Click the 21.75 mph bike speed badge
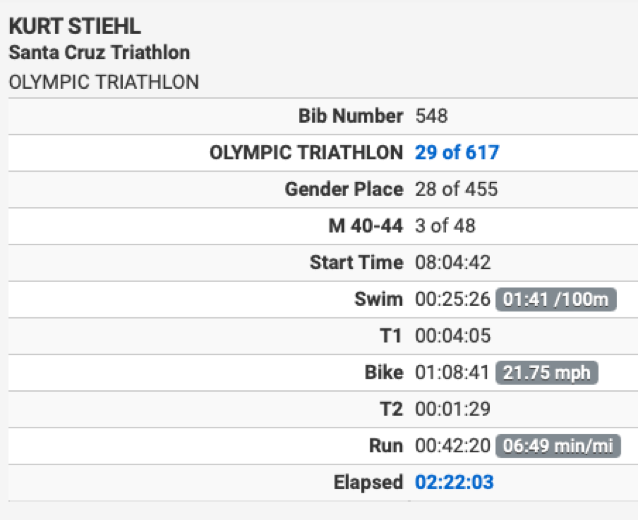 (x=546, y=373)
